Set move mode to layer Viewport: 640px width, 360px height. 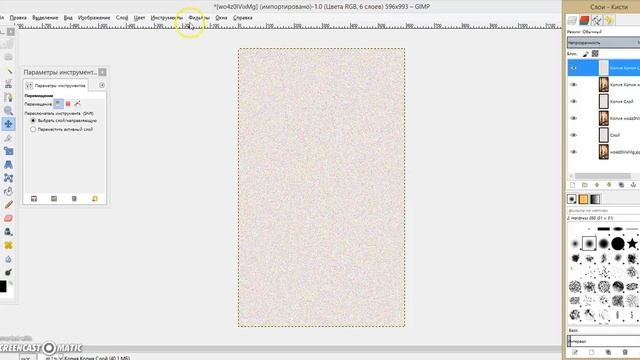(58, 104)
